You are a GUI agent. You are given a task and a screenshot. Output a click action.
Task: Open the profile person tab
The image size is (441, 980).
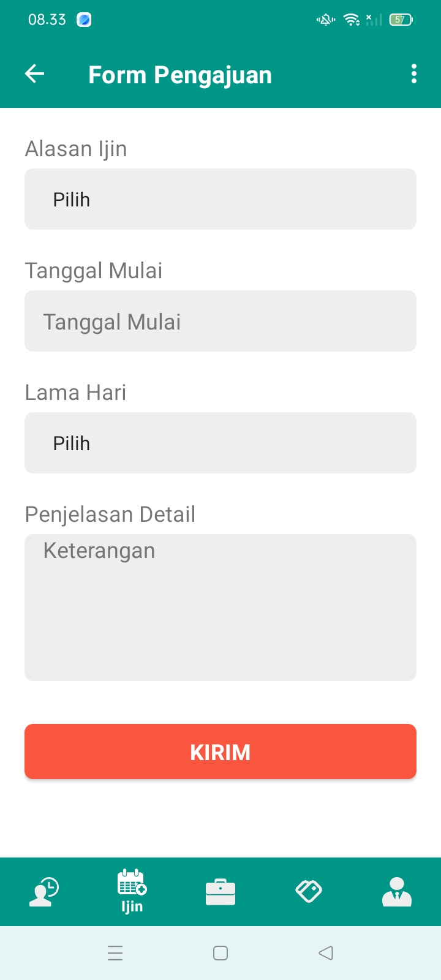coord(397,891)
